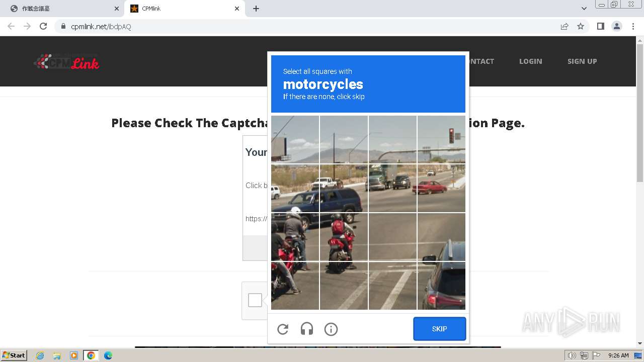The height and width of the screenshot is (362, 644).
Task: Click the CPMLink logo
Action: 66,61
